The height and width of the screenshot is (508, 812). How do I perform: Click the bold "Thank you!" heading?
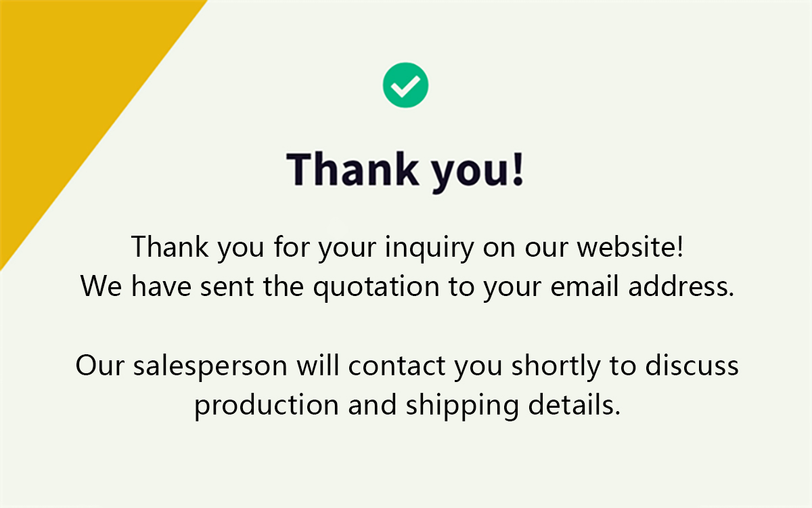(x=405, y=169)
